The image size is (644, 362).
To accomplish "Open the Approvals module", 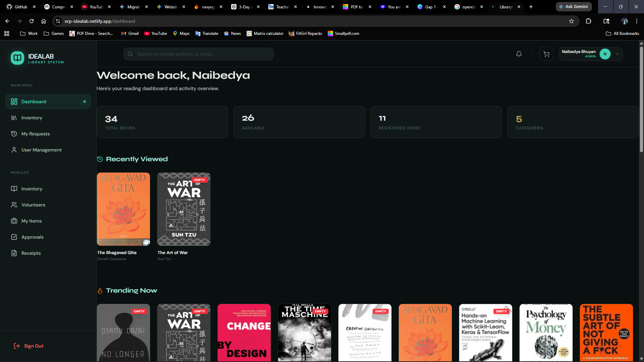I will [48, 237].
